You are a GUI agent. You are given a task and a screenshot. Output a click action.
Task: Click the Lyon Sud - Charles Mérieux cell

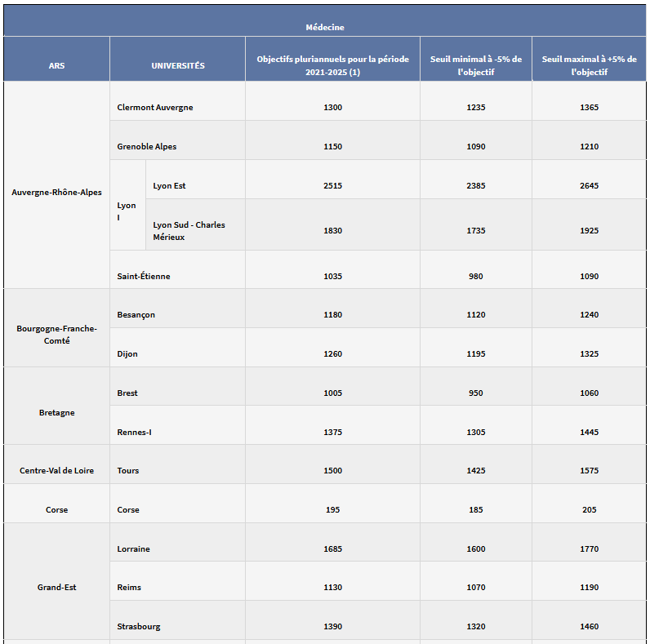(189, 231)
